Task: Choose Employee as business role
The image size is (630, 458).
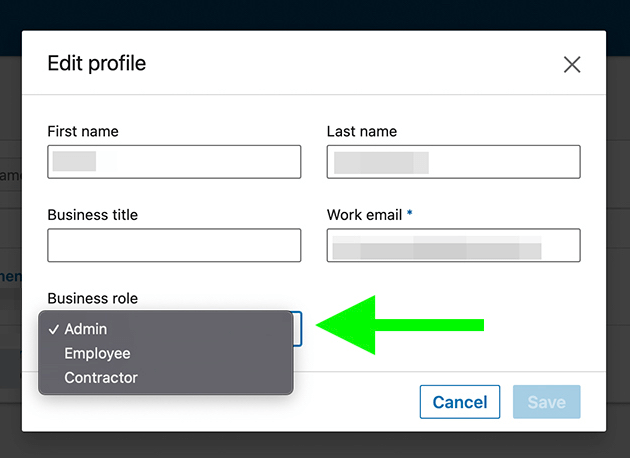Action: click(x=166, y=354)
